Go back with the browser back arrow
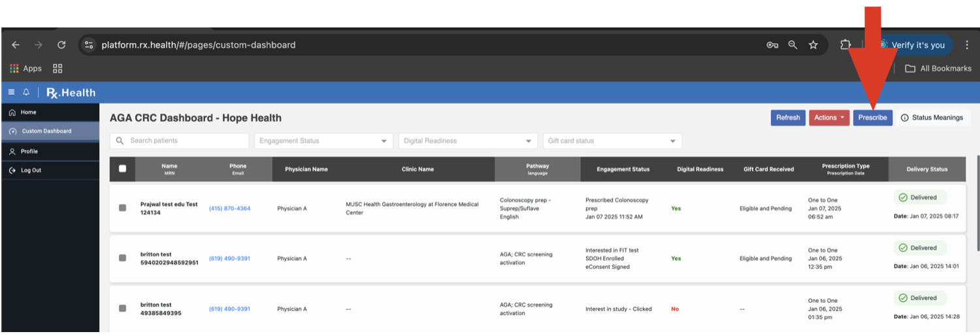The height and width of the screenshot is (336, 980). [x=16, y=45]
